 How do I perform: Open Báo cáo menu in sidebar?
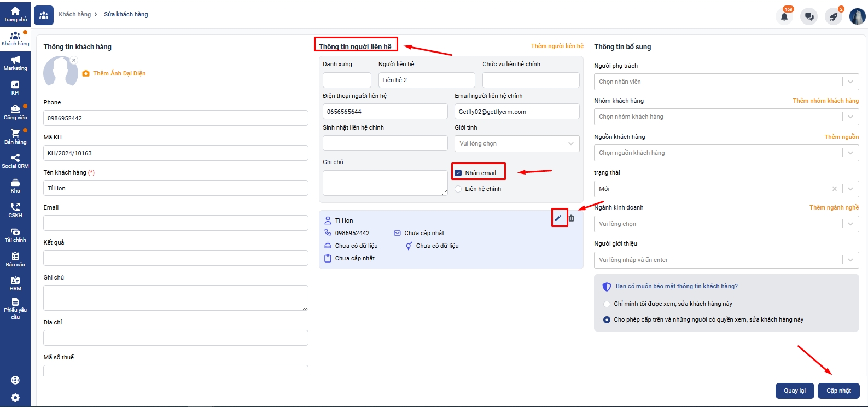(15, 259)
